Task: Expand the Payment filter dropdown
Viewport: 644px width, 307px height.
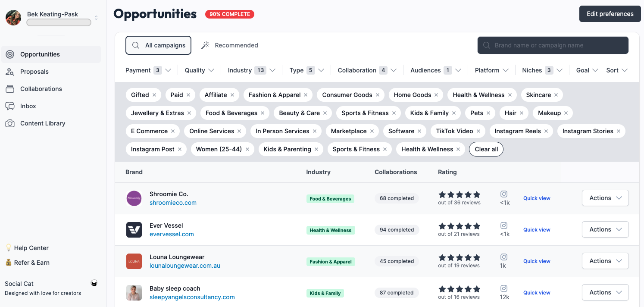Action: point(148,70)
